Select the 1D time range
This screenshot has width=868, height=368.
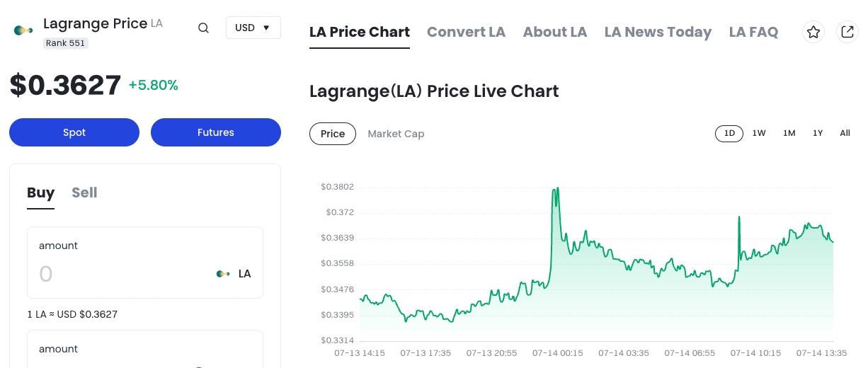click(729, 133)
